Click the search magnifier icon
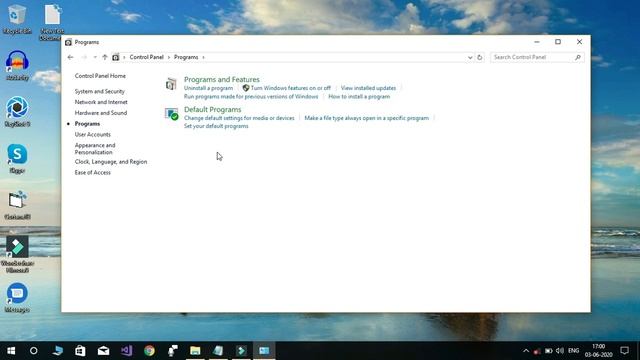The image size is (640, 360). (x=578, y=57)
